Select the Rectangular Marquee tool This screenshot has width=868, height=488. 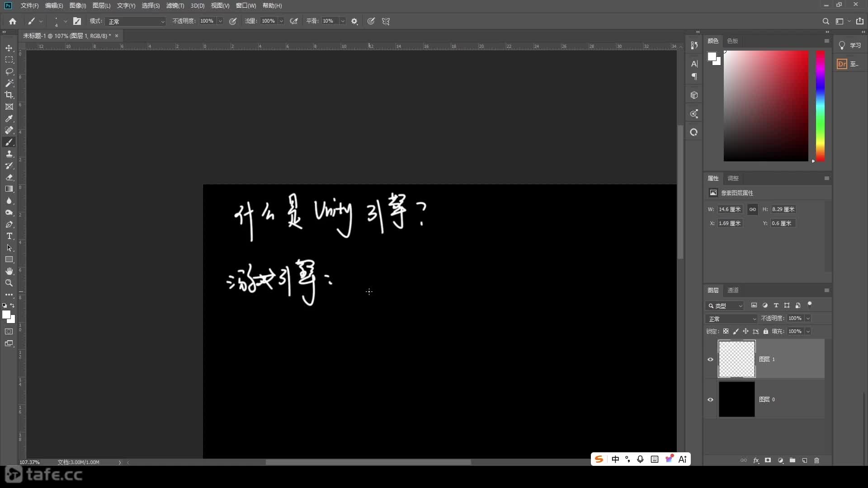pyautogui.click(x=9, y=60)
